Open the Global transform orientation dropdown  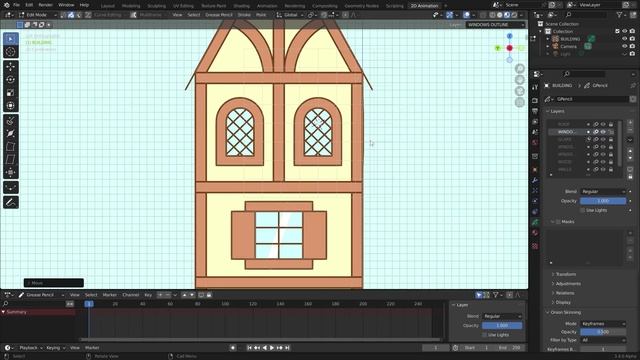tap(290, 15)
